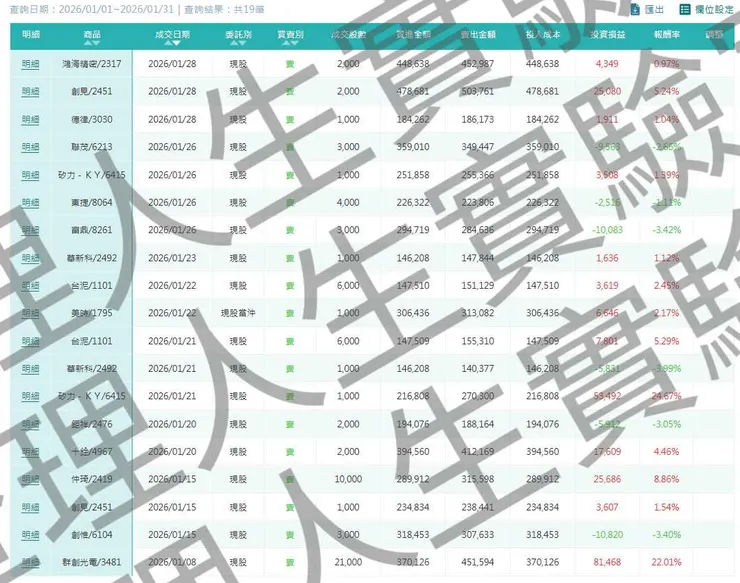Open 明細 link for 台泥/1101 on 2026/01/22
740x583 pixels.
point(30,286)
